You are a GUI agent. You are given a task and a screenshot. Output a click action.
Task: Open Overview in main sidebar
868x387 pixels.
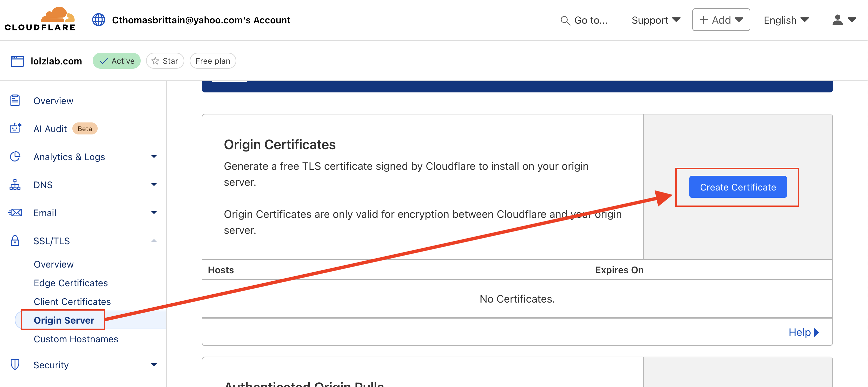tap(53, 101)
